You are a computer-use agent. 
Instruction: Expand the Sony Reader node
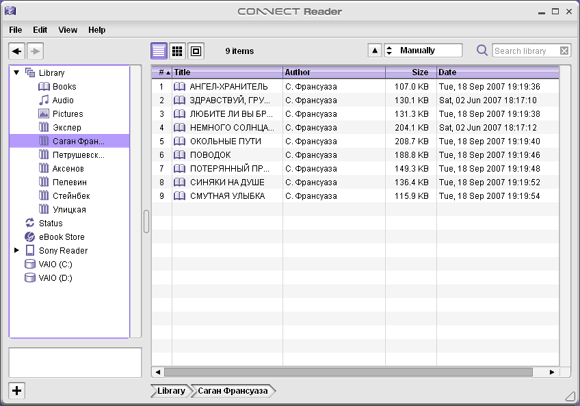[16, 250]
